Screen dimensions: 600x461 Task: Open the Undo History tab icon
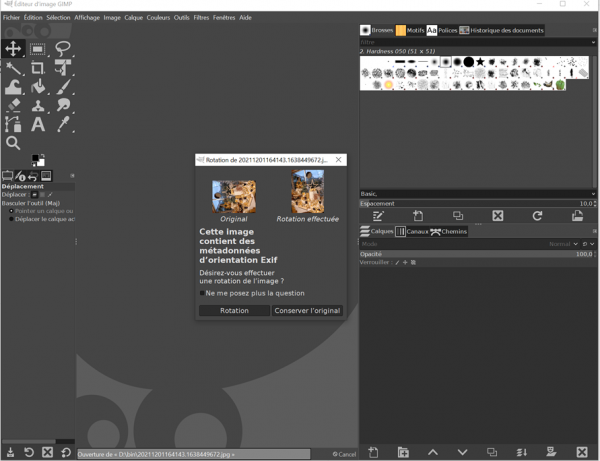[x=33, y=176]
